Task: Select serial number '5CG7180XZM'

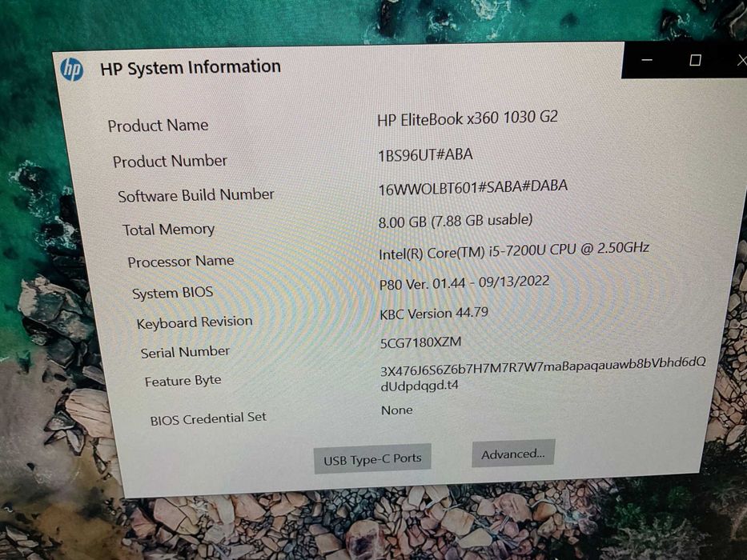Action: coord(420,343)
